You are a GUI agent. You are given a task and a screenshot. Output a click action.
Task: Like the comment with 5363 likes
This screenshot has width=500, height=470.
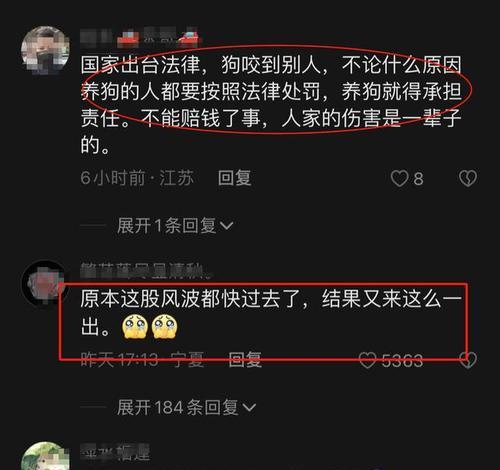click(x=368, y=361)
